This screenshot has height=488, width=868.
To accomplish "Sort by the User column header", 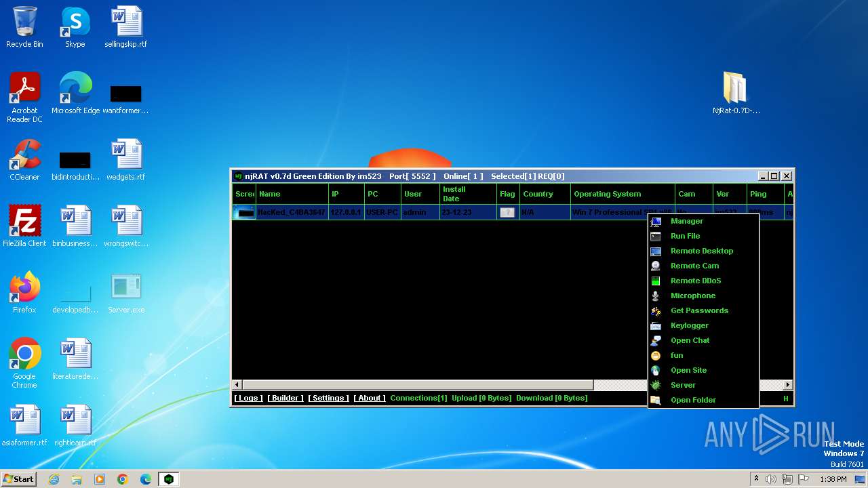I will pyautogui.click(x=420, y=194).
